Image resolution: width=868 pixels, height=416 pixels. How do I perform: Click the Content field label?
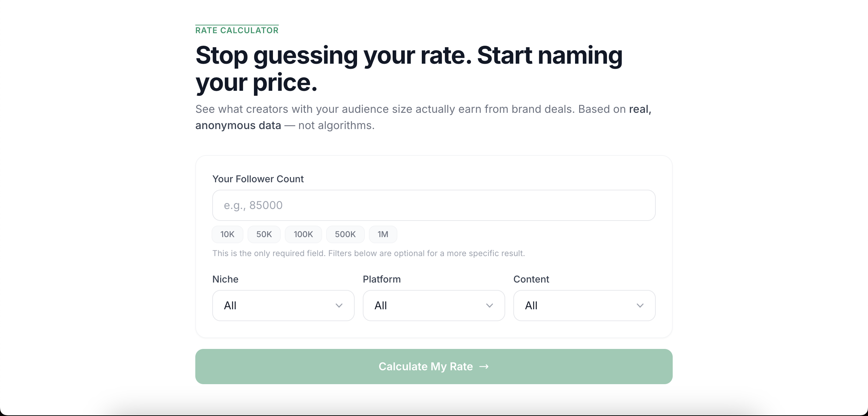click(531, 279)
